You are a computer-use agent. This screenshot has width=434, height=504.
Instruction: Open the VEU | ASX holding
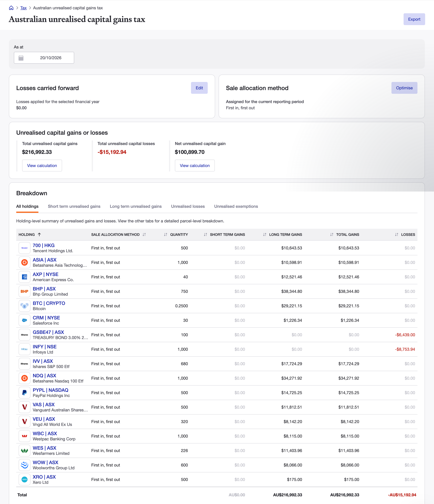pyautogui.click(x=44, y=419)
